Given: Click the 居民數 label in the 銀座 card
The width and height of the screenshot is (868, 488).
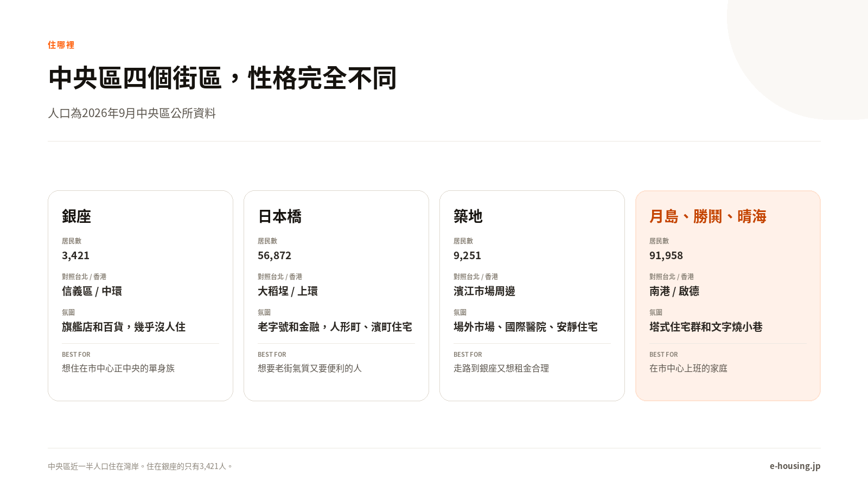Looking at the screenshot, I should tap(72, 241).
